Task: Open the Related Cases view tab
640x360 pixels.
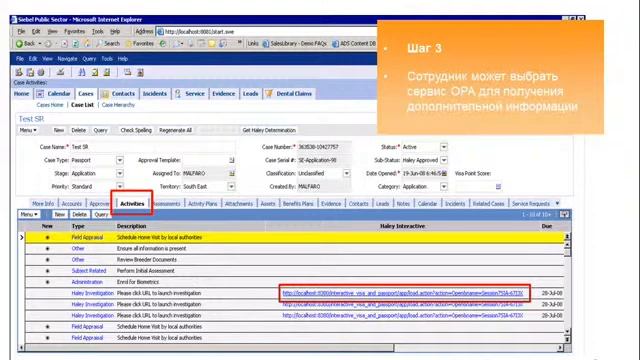Action: tap(489, 204)
